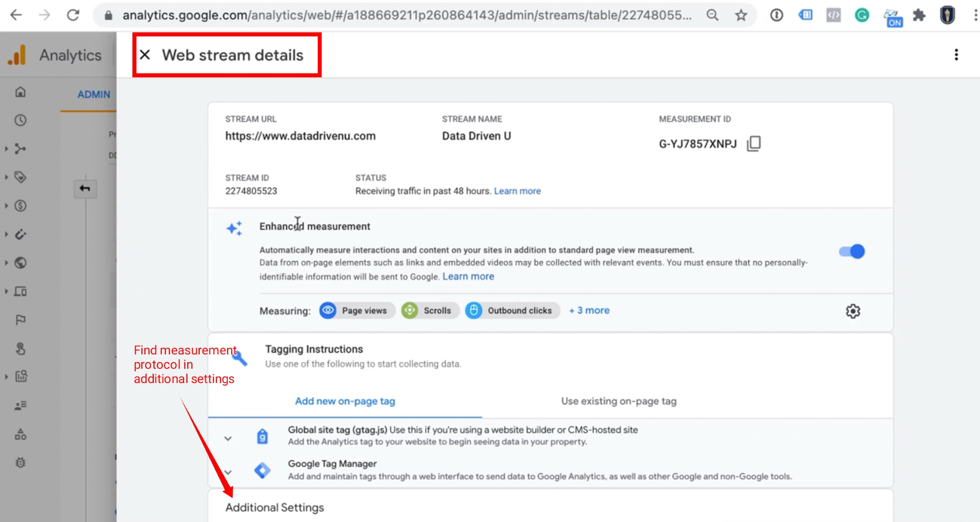Copy the measurement ID
This screenshot has width=980, height=522.
tap(754, 143)
